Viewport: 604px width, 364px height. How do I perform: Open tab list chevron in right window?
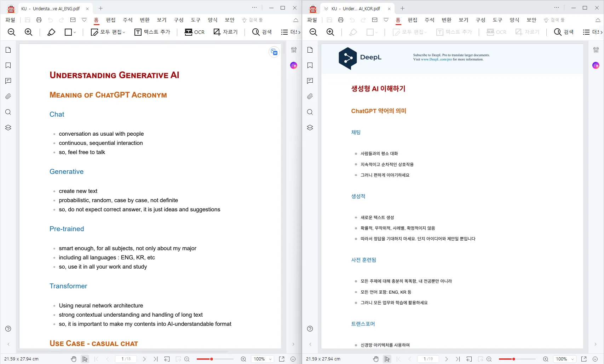pyautogui.click(x=326, y=8)
